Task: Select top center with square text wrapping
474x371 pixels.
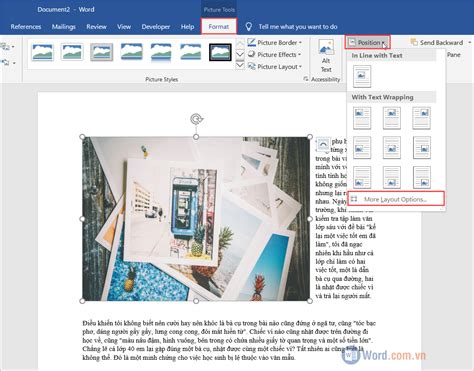Action: 392,118
